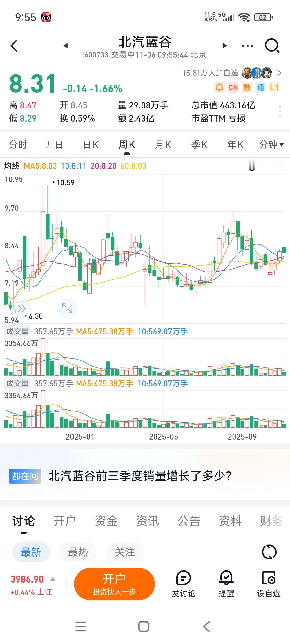Tap the 15.81万人加自选 text
Viewport: 290px width, 644px height.
(x=210, y=73)
